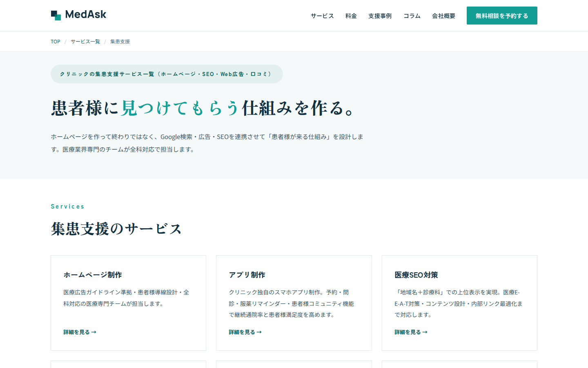Click the 無料相談を予約する button

coord(502,16)
